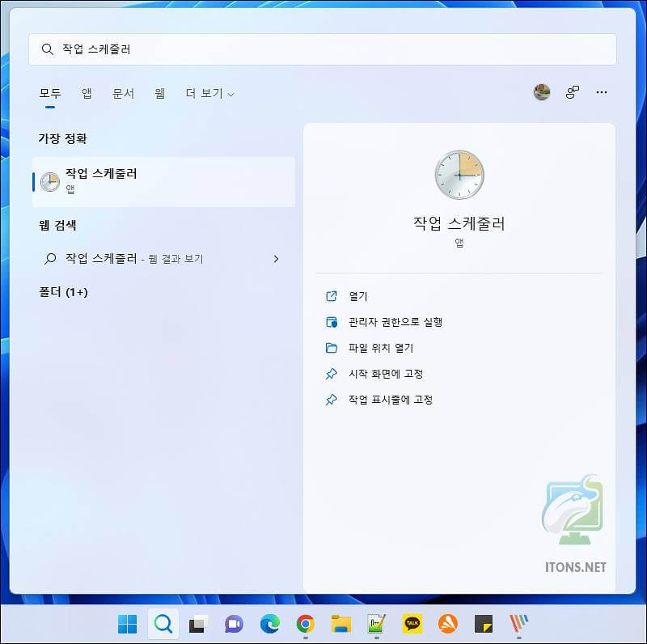
Task: Click the small clock icon of 작업 스케줄러 result
Action: [x=50, y=182]
